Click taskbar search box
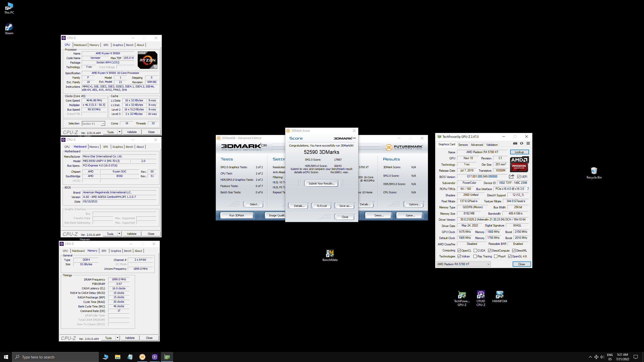The height and width of the screenshot is (362, 644). 55,357
